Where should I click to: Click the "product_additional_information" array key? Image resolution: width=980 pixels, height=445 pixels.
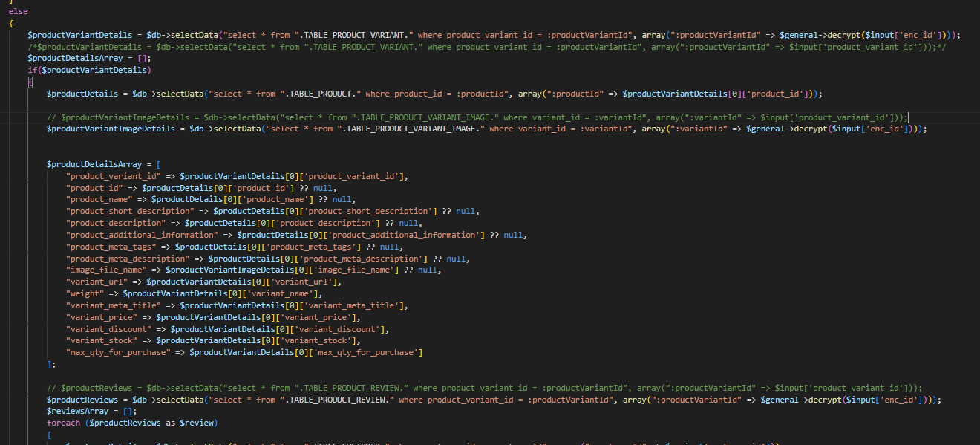pos(142,235)
